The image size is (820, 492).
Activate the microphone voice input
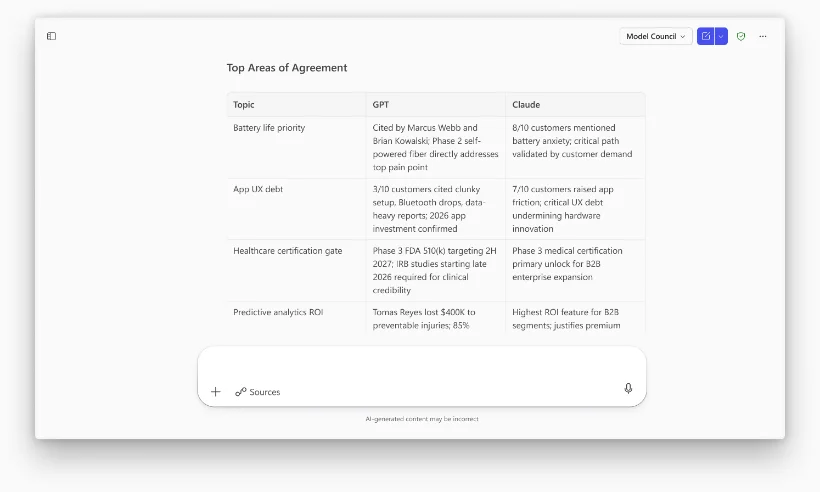628,388
